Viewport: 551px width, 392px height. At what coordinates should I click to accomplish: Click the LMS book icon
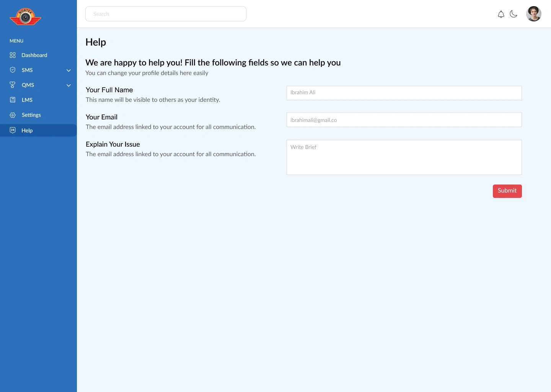tap(13, 100)
